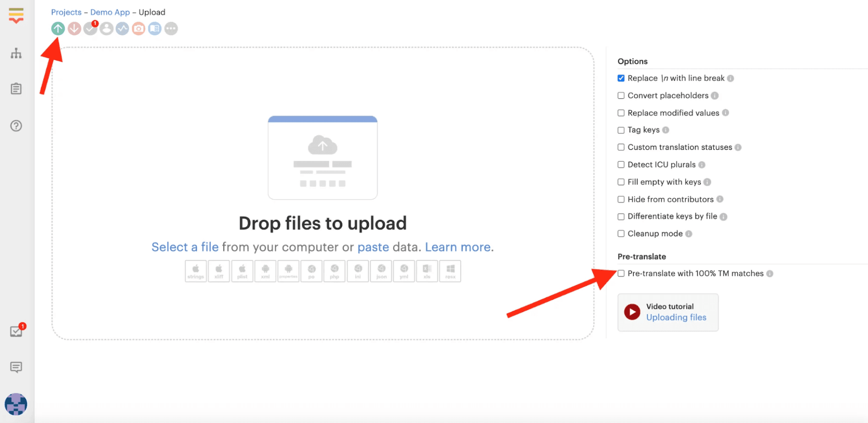
Task: Expand the More options ellipsis icon
Action: click(x=171, y=29)
